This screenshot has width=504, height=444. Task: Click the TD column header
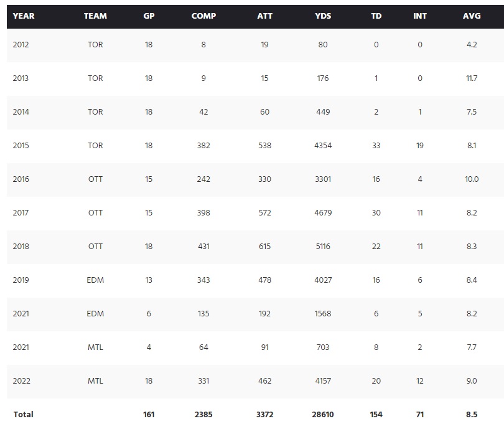pyautogui.click(x=376, y=16)
